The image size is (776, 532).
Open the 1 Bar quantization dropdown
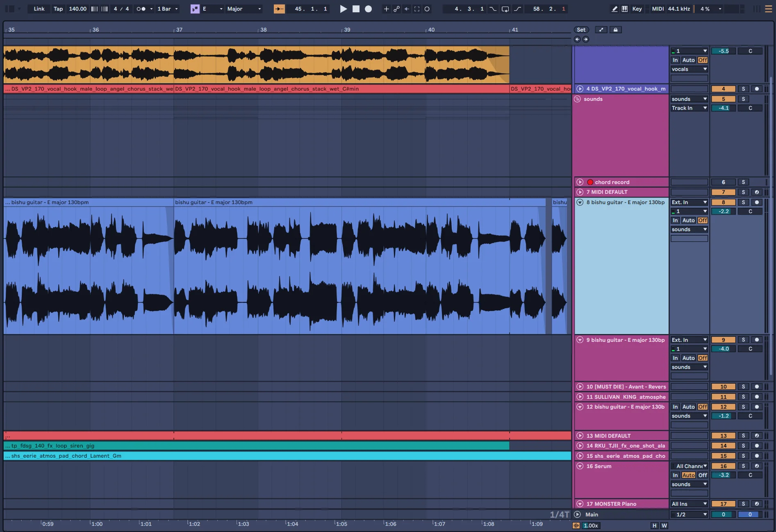click(x=168, y=9)
